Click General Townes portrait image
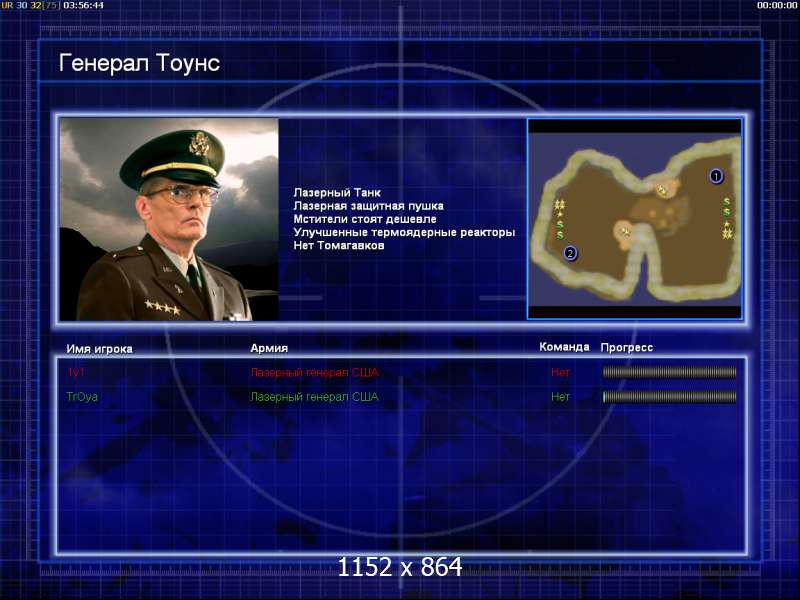The width and height of the screenshot is (800, 600). tap(169, 219)
